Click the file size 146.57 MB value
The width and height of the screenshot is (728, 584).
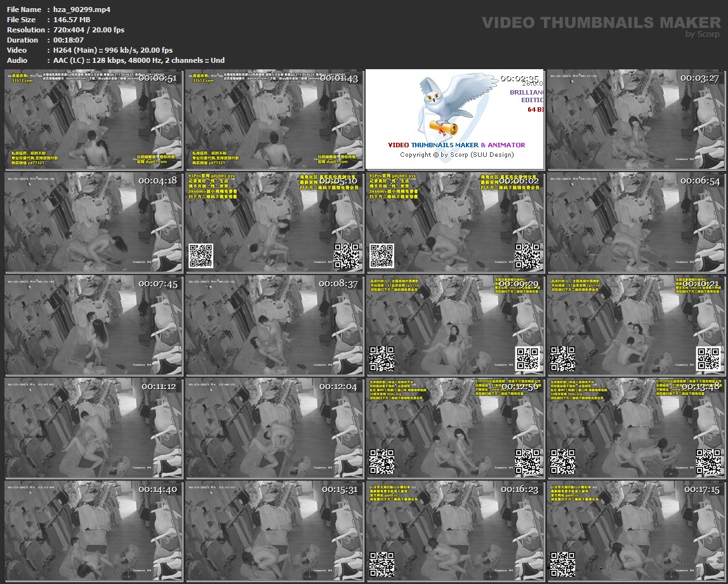[72, 20]
